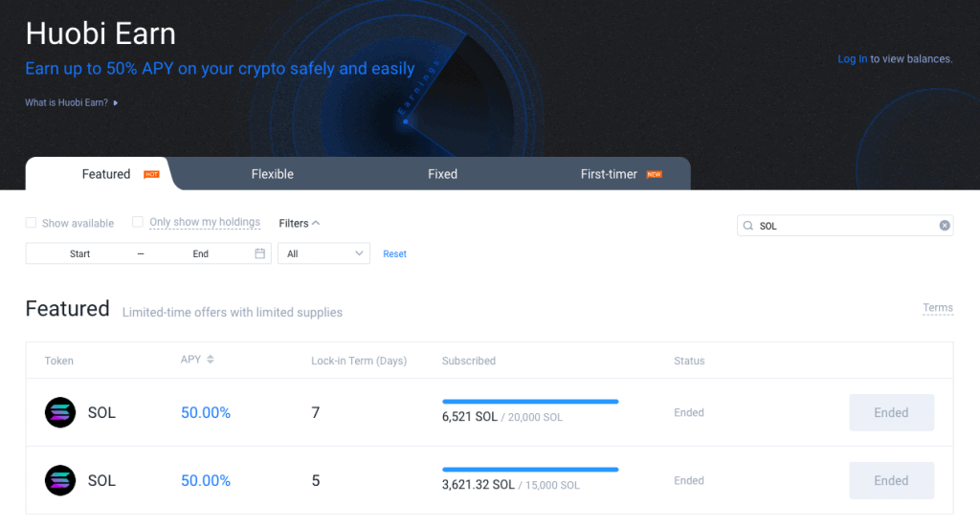Sort the table by the APY arrows icon
This screenshot has width=980, height=526.
click(x=210, y=360)
